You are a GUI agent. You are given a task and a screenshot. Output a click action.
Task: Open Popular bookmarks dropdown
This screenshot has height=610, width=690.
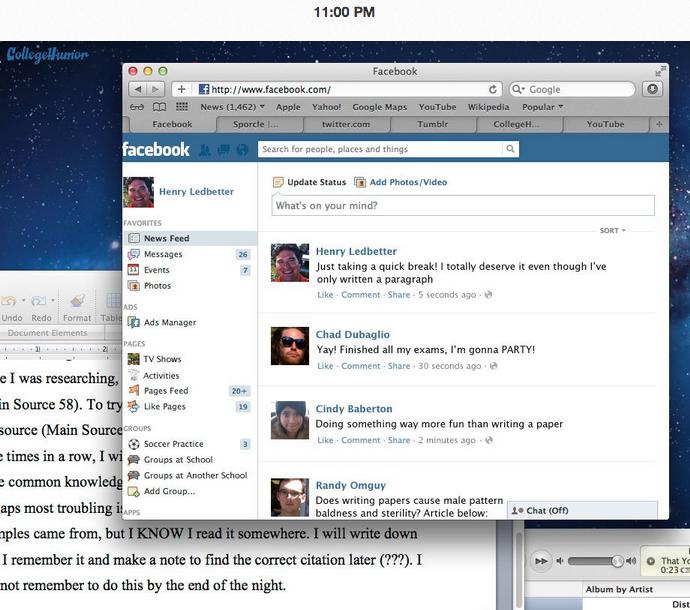click(543, 107)
